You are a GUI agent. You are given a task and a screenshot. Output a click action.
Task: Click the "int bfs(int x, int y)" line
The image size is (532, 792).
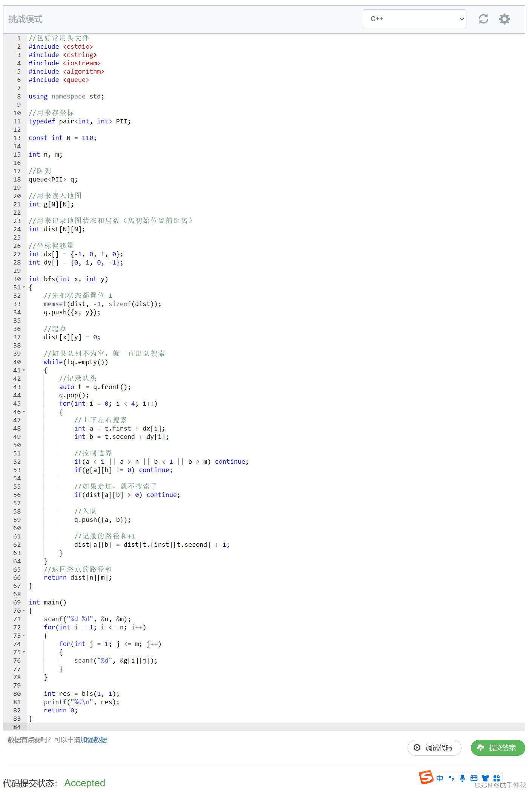pyautogui.click(x=68, y=279)
